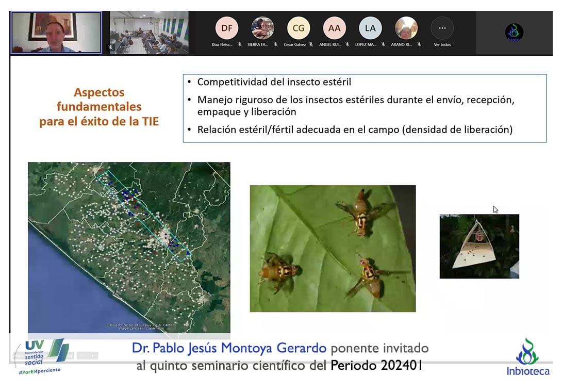This screenshot has width=562, height=392.
Task: Click the CG avatar for Cesar Galvez
Action: point(299,28)
